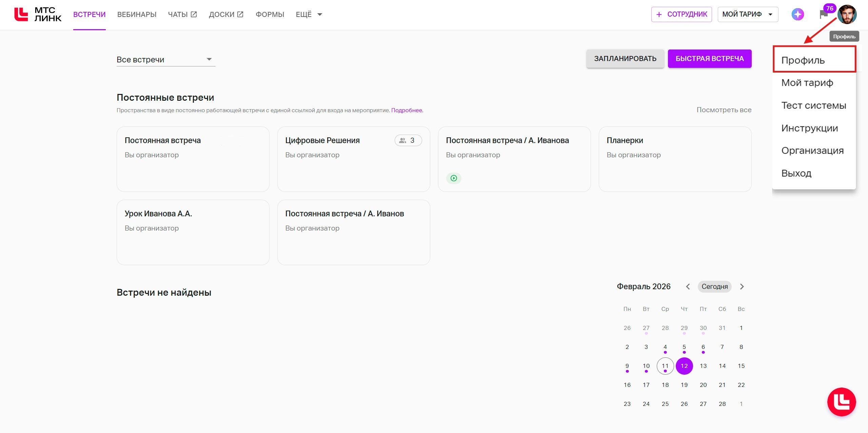868x433 pixels.
Task: Choose Выход from the user menu
Action: click(x=796, y=173)
